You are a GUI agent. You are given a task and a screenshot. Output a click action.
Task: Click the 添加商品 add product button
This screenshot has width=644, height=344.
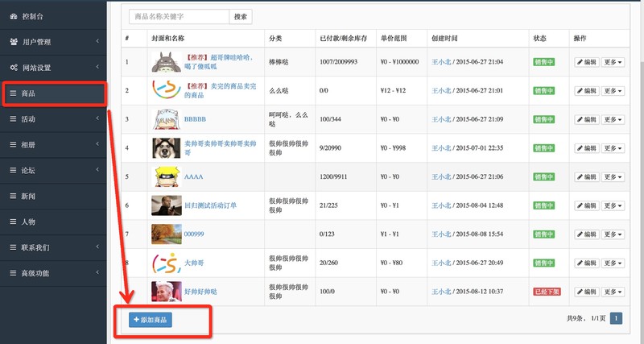[x=151, y=320]
